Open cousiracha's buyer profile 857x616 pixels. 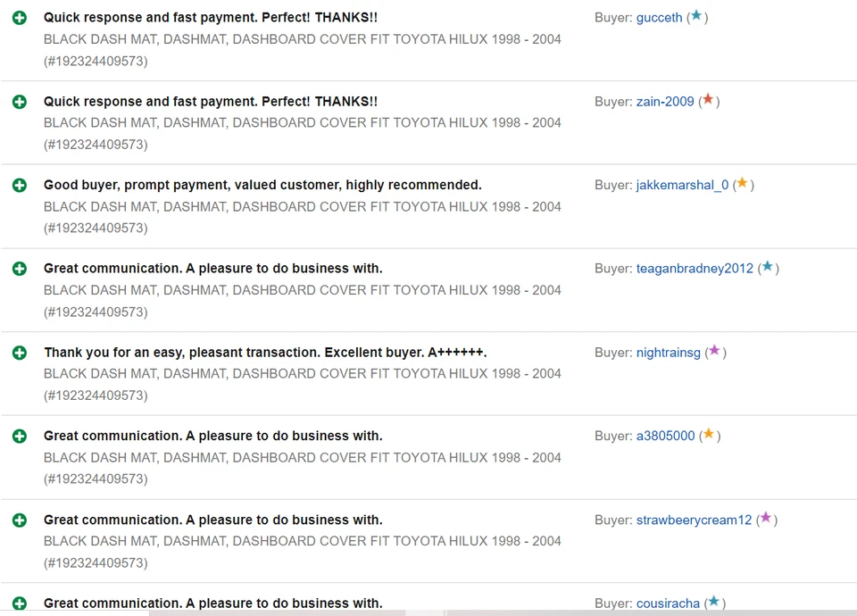[668, 604]
